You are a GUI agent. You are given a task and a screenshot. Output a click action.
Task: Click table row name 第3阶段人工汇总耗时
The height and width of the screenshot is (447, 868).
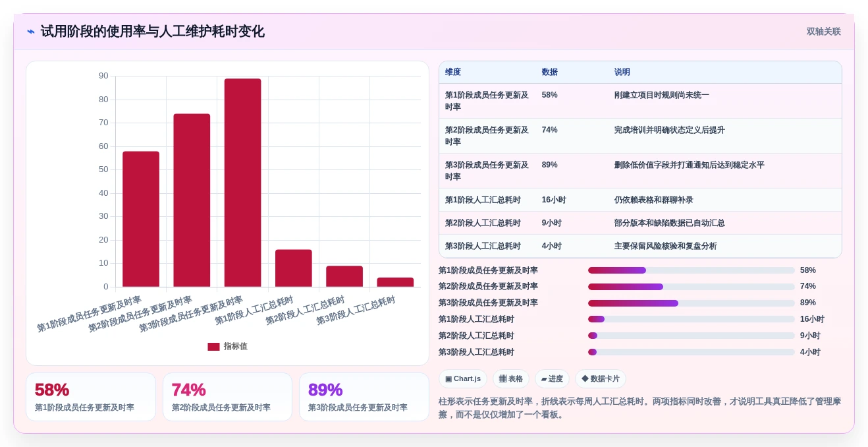click(483, 246)
